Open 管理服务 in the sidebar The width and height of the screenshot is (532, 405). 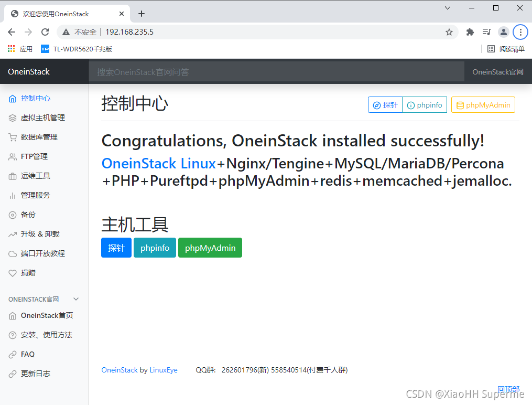coord(35,196)
